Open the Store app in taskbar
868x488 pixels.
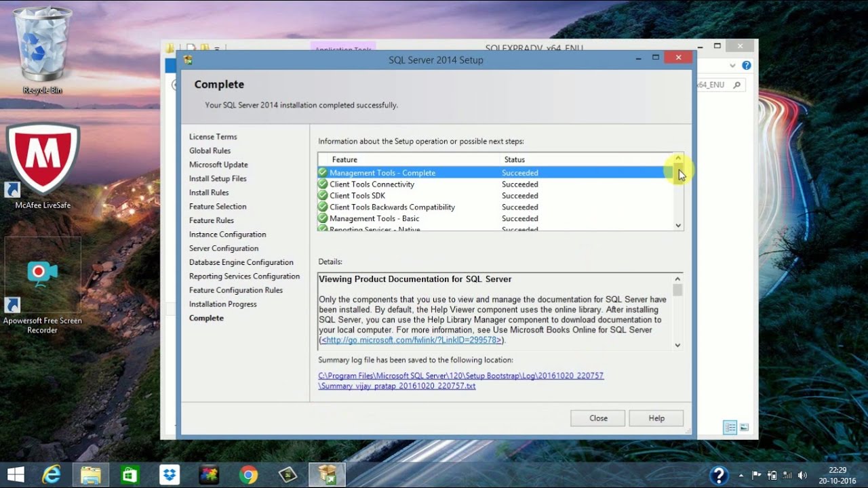pyautogui.click(x=130, y=474)
